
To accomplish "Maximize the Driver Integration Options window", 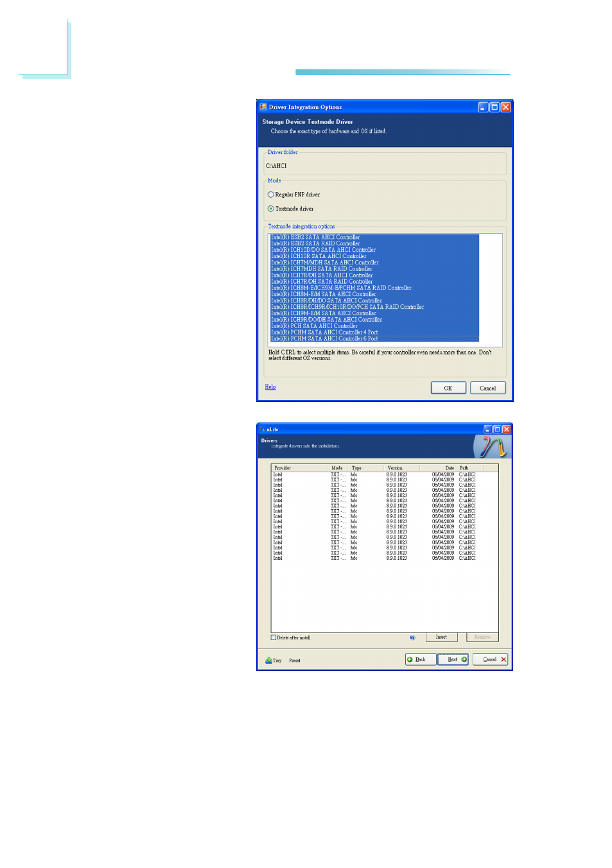I will tap(494, 107).
